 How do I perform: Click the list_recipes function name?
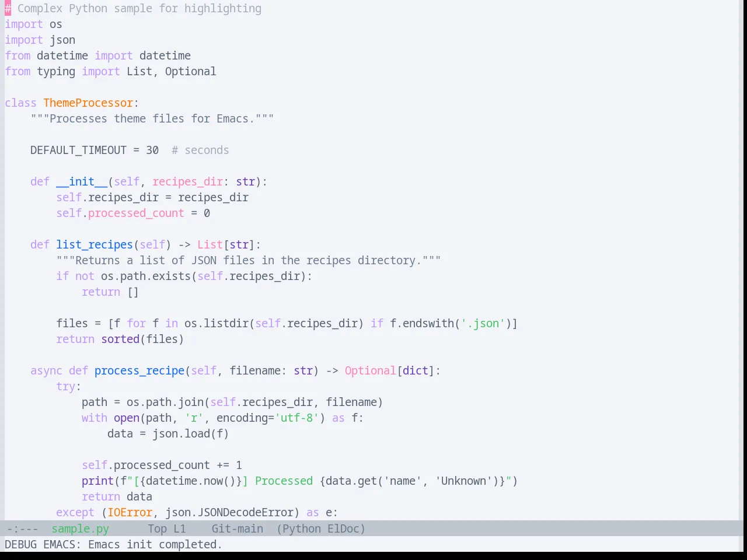95,244
